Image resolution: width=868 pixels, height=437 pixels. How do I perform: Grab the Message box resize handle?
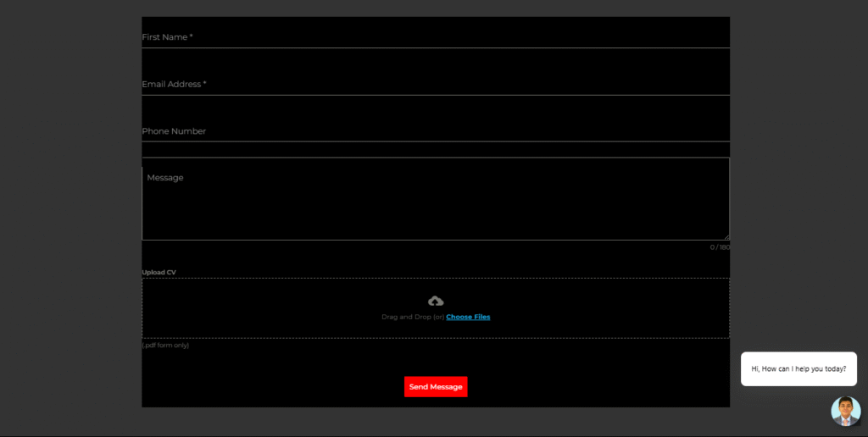click(726, 236)
